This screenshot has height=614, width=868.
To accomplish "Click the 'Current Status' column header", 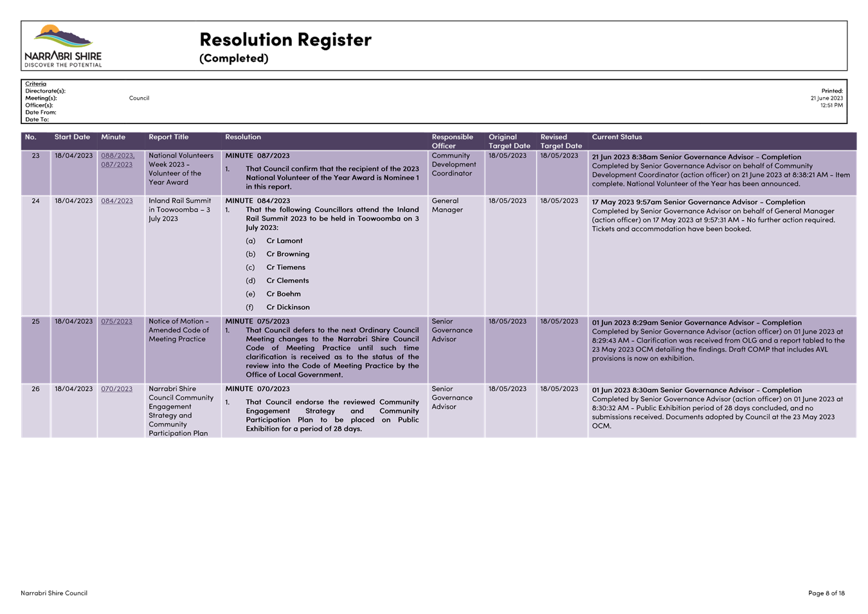I will point(617,137).
